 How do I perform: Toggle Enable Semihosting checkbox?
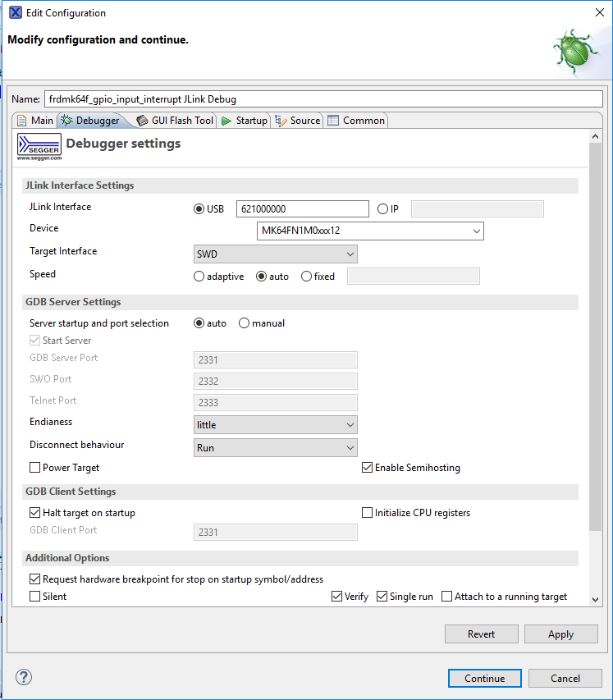click(367, 468)
